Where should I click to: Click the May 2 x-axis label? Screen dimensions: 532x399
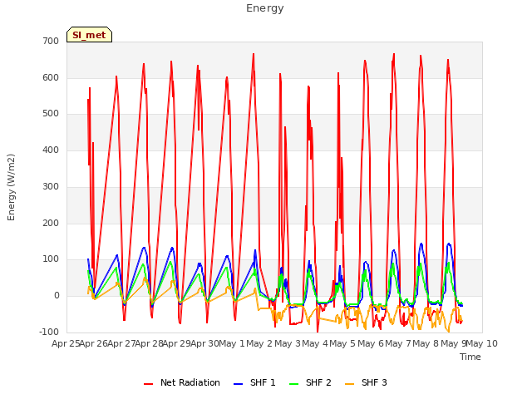click(x=259, y=343)
